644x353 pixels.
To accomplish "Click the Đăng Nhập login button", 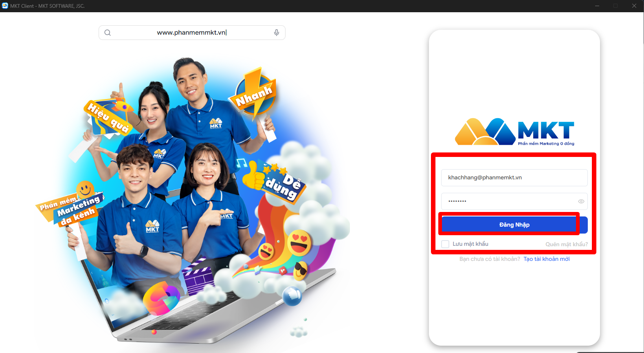I will coord(514,225).
